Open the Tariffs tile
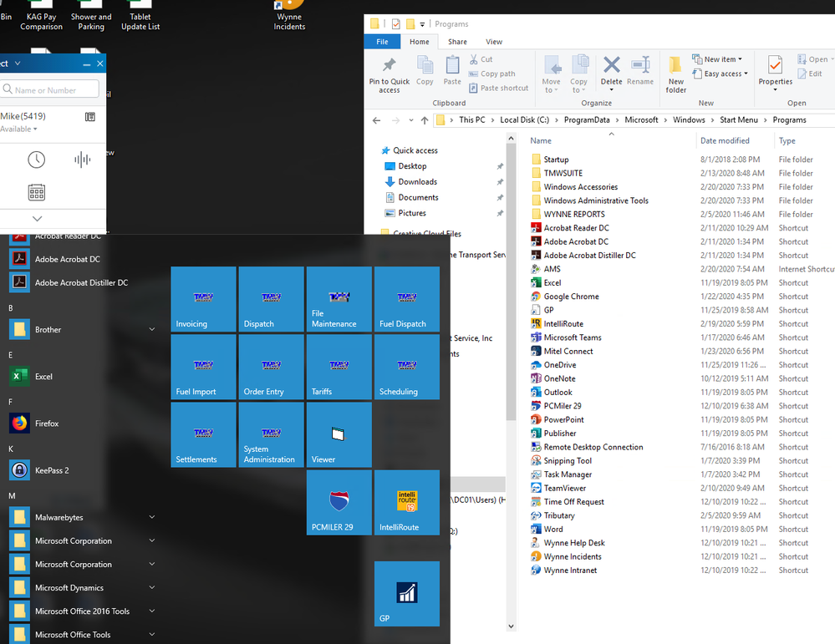This screenshot has width=835, height=644. click(x=339, y=367)
